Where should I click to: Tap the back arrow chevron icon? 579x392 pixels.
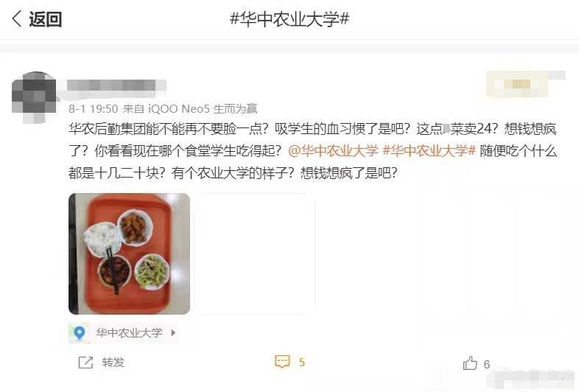17,18
